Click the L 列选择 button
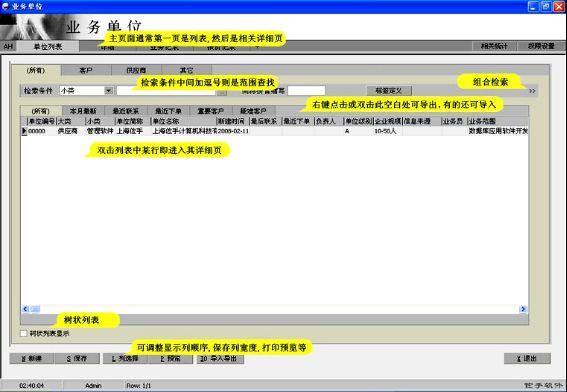This screenshot has width=567, height=392. [125, 358]
